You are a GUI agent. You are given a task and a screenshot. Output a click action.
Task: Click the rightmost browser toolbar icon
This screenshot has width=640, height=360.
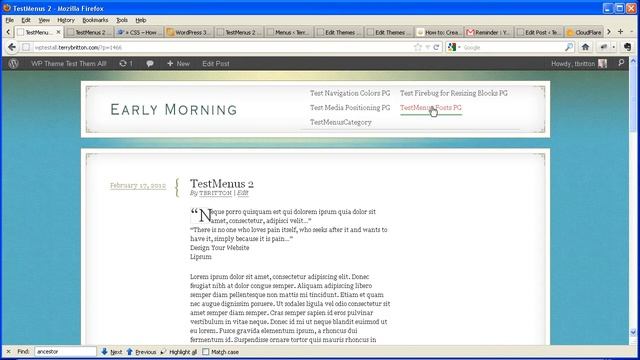click(628, 47)
